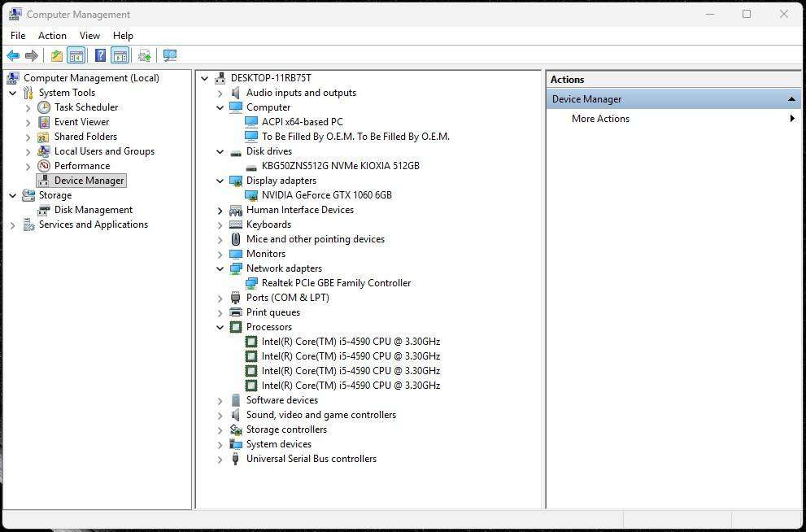Select To Be Filled By O.E.M. entry
Viewport: 806px width, 532px height.
point(355,137)
